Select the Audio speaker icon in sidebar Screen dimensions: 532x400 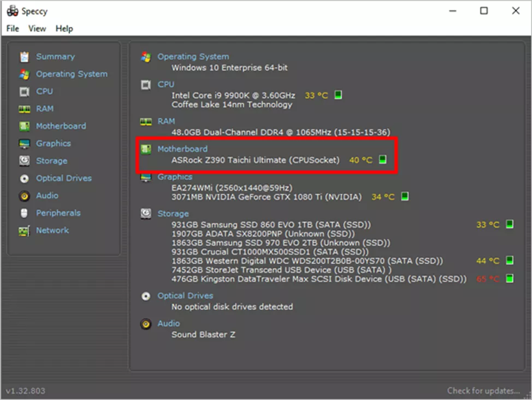[24, 196]
